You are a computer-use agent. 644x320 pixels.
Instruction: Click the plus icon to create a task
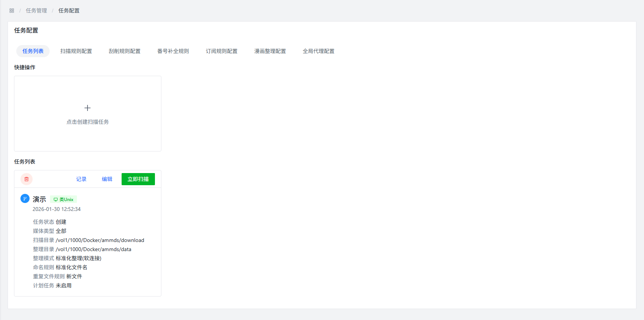tap(88, 108)
